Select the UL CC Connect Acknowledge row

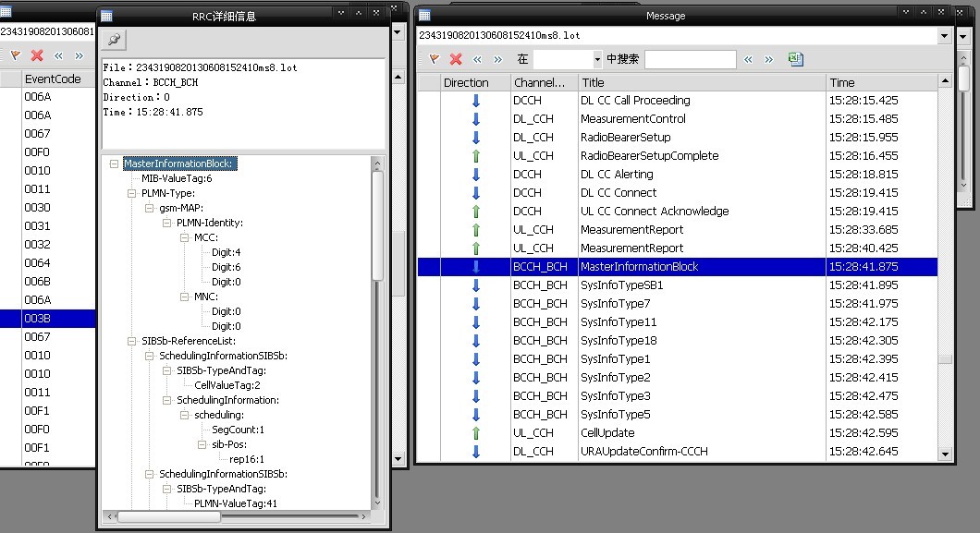[678, 212]
